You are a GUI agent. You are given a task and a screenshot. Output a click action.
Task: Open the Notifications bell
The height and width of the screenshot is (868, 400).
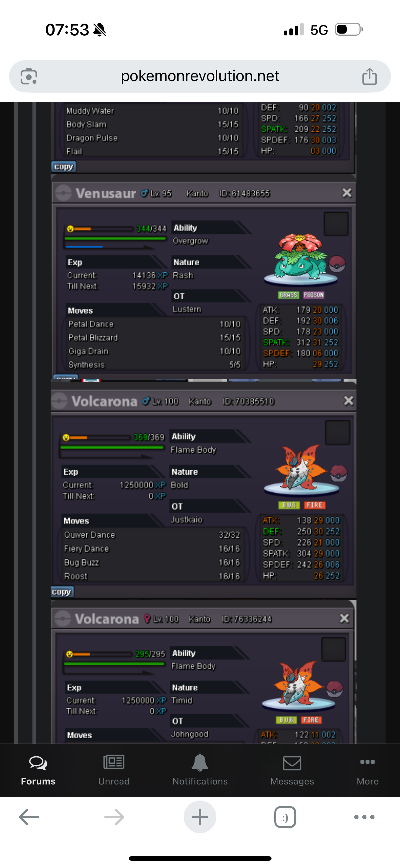(200, 770)
